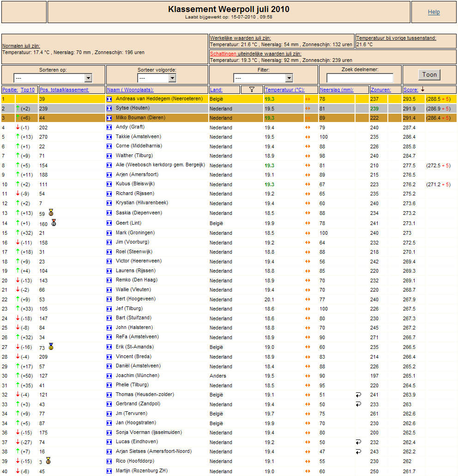Image resolution: width=458 pixels, height=476 pixels.
Task: Click the 'Naam ( Woonplaats)' column header
Action: point(130,90)
